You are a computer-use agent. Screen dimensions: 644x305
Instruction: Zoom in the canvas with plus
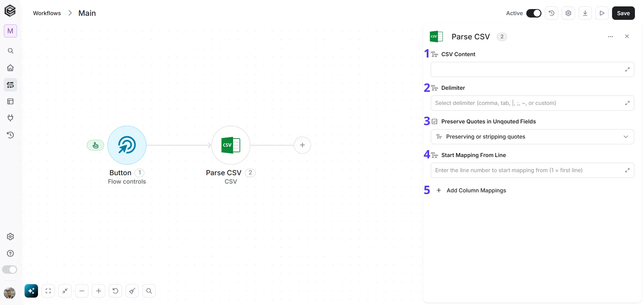pyautogui.click(x=99, y=291)
